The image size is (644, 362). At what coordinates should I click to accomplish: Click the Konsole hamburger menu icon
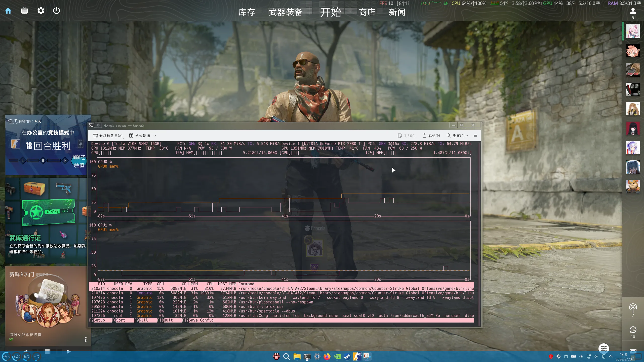475,135
